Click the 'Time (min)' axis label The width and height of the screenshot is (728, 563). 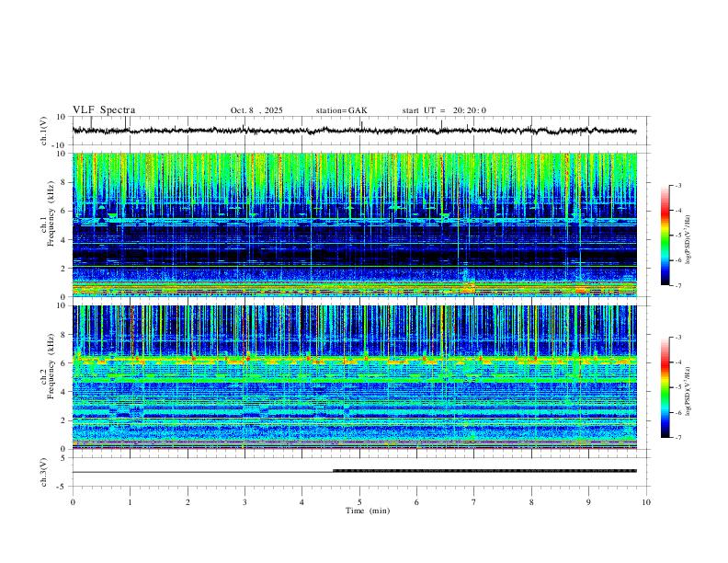[368, 511]
